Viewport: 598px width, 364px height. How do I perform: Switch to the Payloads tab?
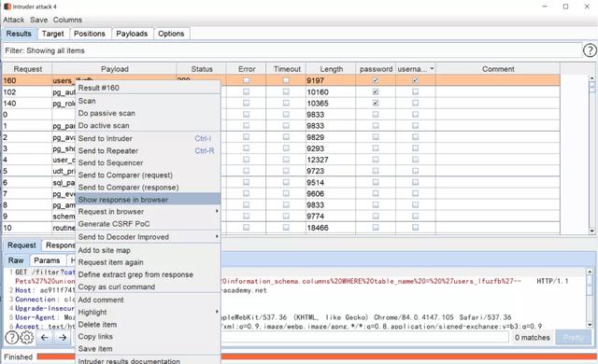(x=132, y=34)
